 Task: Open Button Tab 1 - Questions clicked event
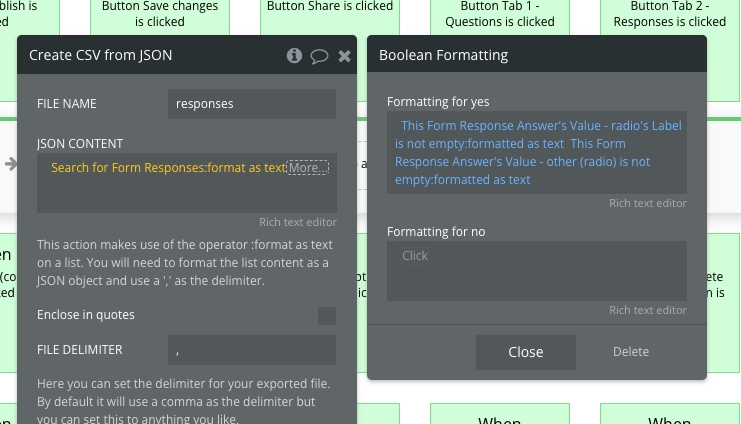tap(500, 14)
